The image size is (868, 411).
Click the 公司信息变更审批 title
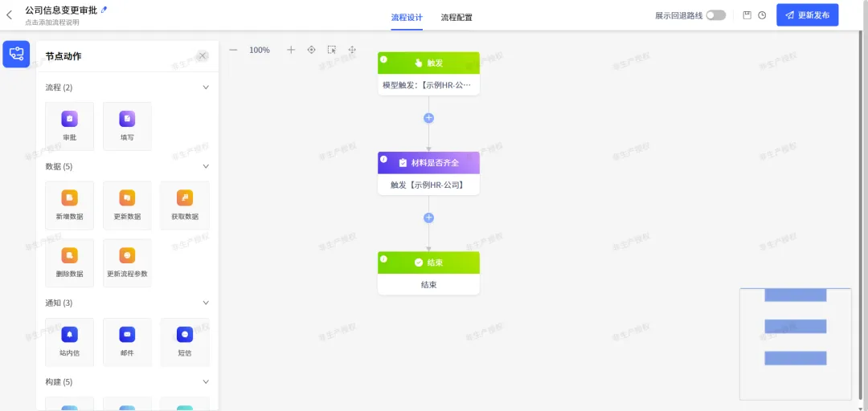[61, 10]
